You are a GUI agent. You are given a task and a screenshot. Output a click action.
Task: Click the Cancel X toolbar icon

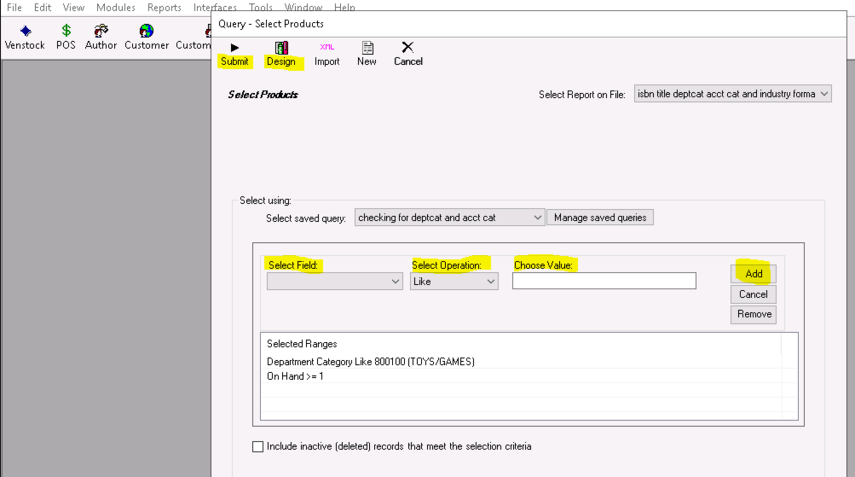tap(408, 47)
